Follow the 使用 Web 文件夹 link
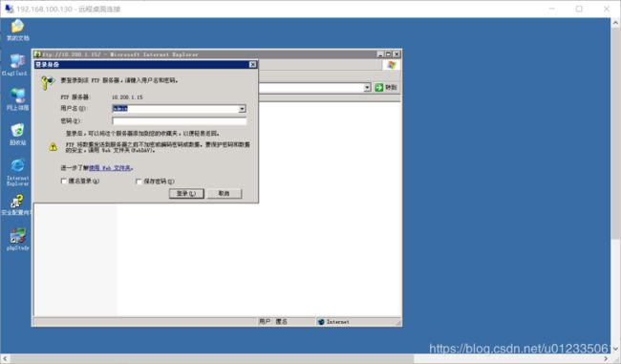621x364 pixels. point(110,168)
